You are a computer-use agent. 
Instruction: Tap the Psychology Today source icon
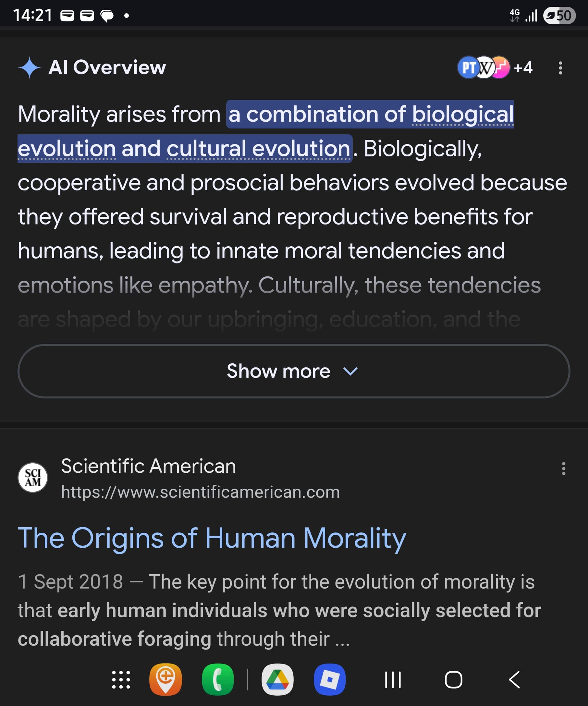pos(468,67)
